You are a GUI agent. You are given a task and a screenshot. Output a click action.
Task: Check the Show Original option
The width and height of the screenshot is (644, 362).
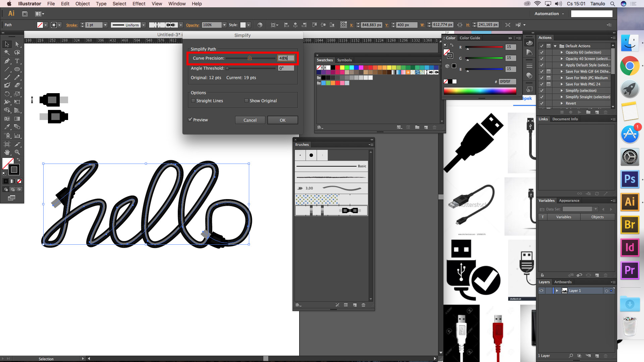[x=247, y=101]
